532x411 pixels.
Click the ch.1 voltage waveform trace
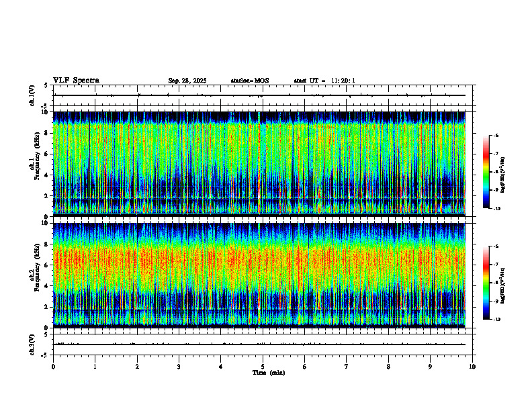pyautogui.click(x=259, y=95)
